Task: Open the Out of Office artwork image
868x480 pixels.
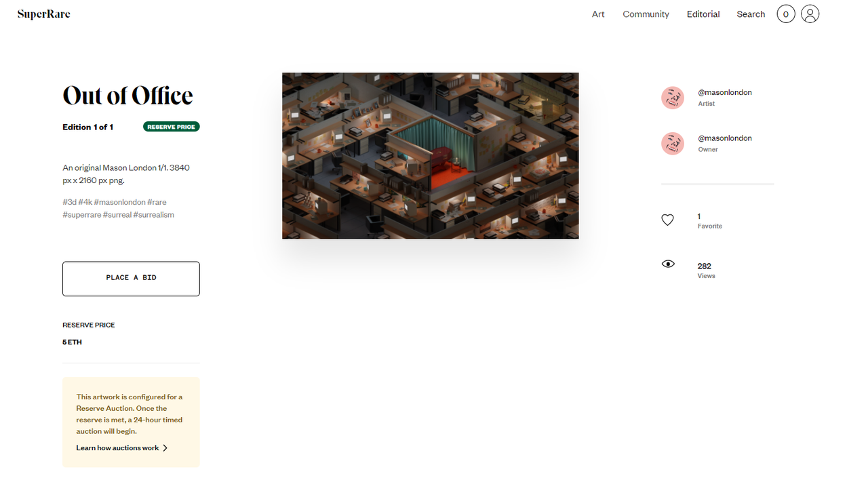Action: [x=431, y=156]
